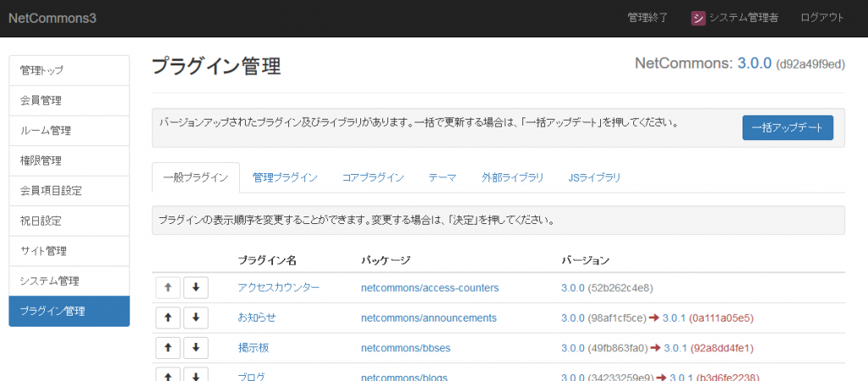Go to the JSライブラリ tab
This screenshot has height=381, width=868.
click(x=594, y=177)
